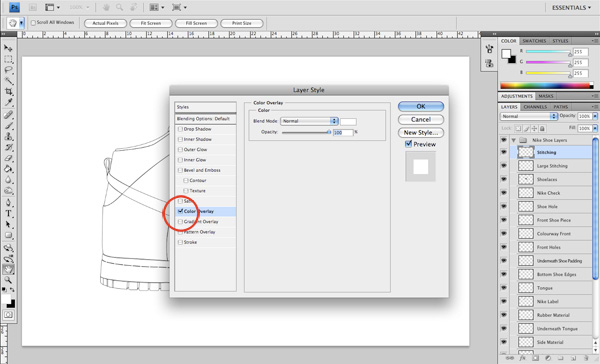600x364 pixels.
Task: Switch to the Styles tab
Action: tap(560, 41)
